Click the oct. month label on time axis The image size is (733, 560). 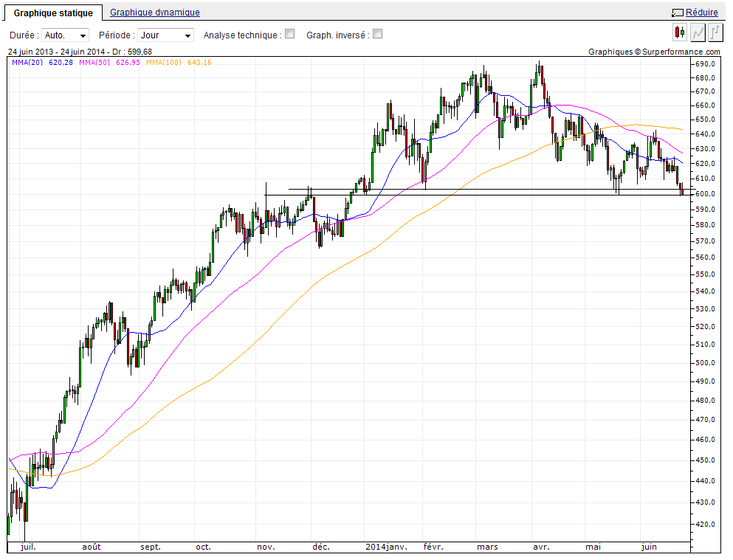(203, 547)
